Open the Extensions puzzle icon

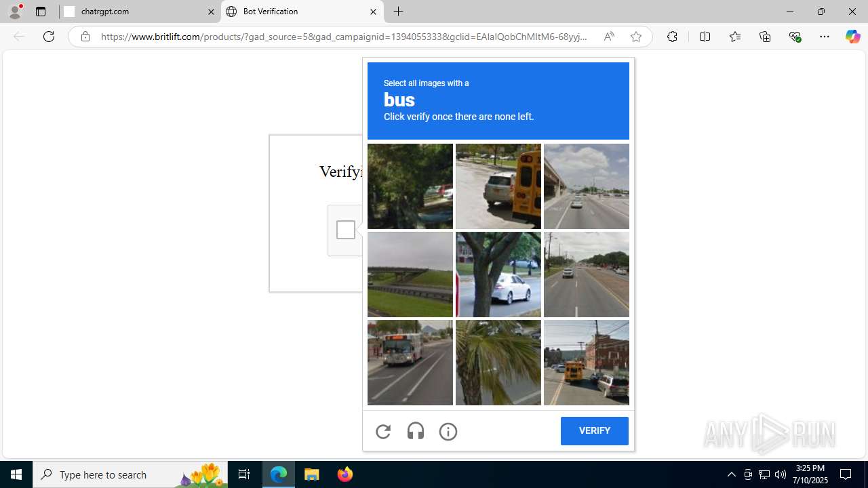pyautogui.click(x=672, y=37)
